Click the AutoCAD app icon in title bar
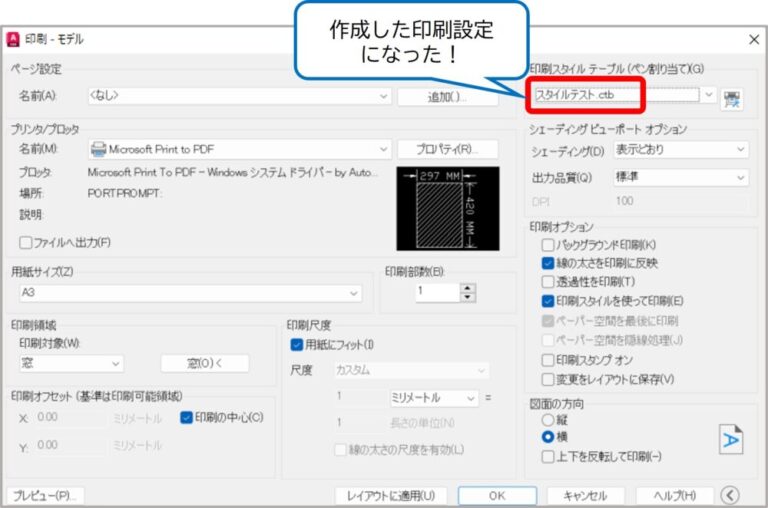768x508 pixels. click(x=13, y=39)
